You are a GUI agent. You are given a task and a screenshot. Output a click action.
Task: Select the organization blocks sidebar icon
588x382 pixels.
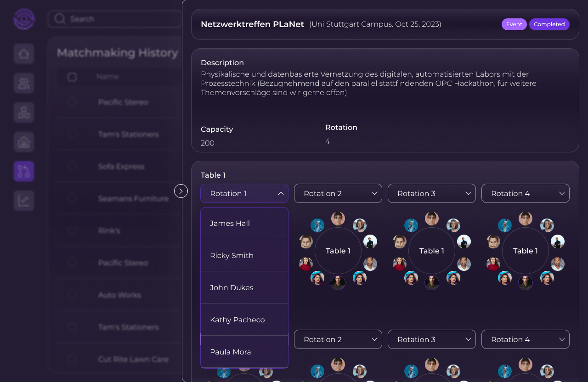point(24,112)
